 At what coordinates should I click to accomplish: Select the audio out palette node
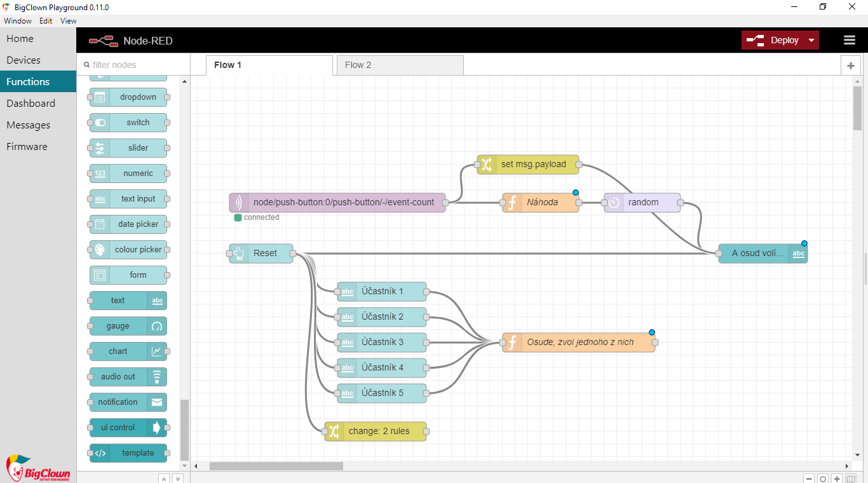pos(128,377)
